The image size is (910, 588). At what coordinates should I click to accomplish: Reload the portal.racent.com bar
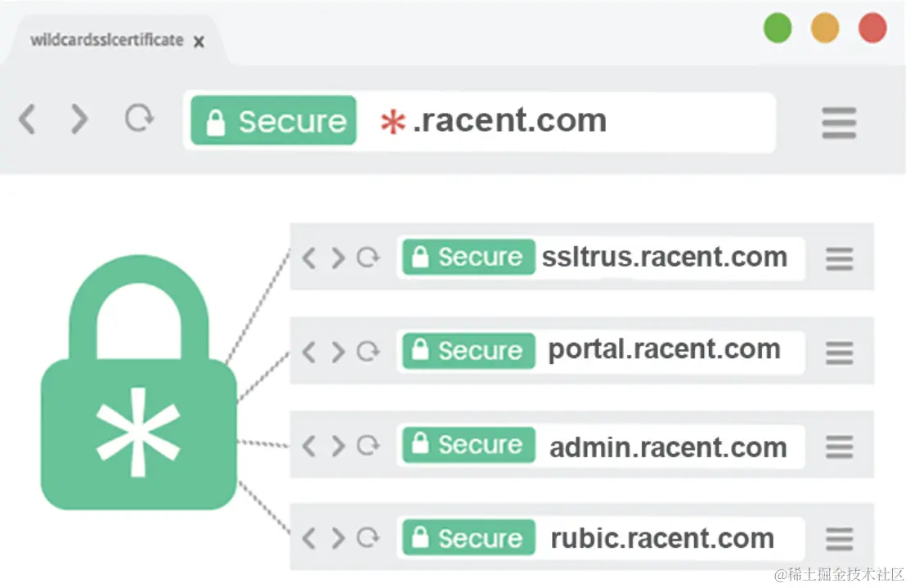coord(368,351)
